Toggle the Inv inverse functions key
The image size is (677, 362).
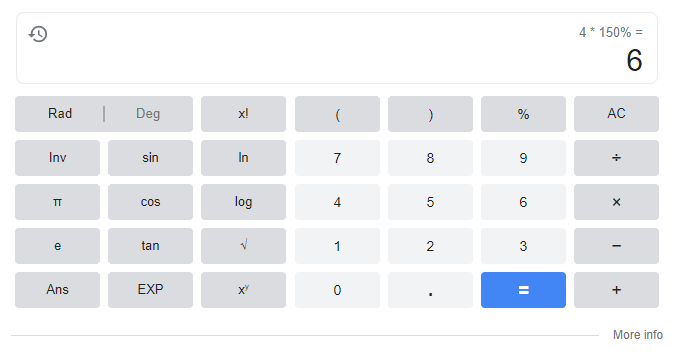(57, 158)
